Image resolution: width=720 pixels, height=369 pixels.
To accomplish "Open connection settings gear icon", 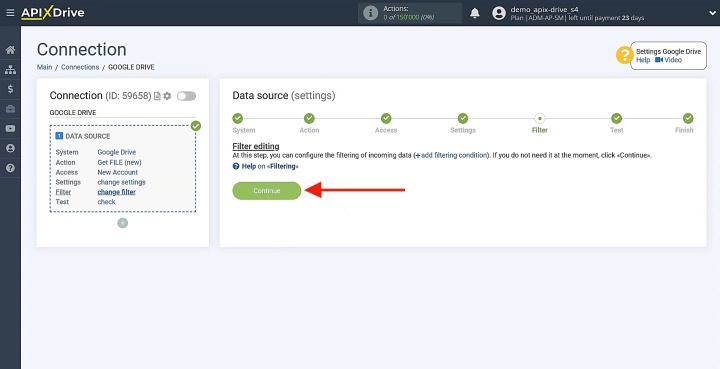I will pos(167,96).
